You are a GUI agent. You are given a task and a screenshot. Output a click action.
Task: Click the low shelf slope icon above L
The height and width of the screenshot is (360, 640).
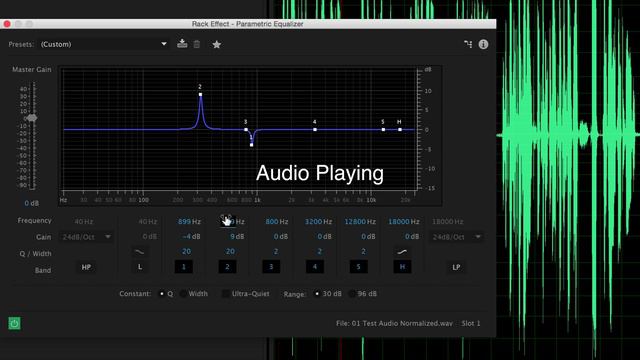pos(140,252)
